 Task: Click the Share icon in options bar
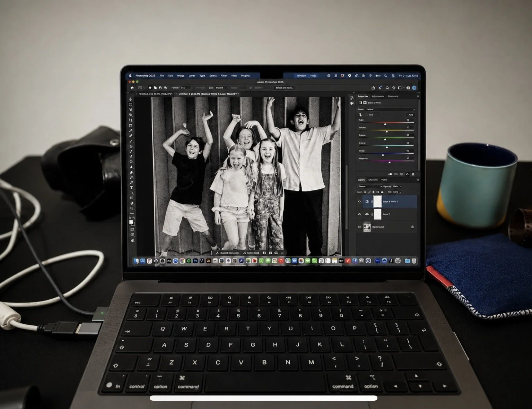[x=373, y=88]
